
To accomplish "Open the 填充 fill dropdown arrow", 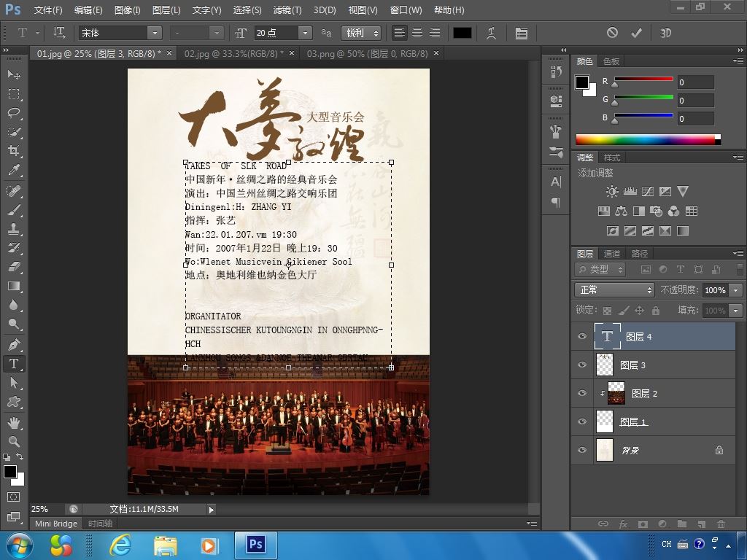I will point(736,311).
